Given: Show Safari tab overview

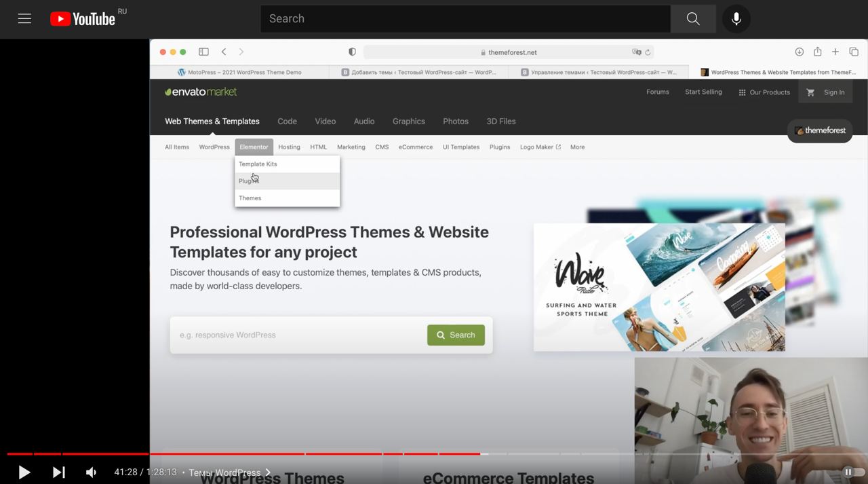Looking at the screenshot, I should 854,52.
